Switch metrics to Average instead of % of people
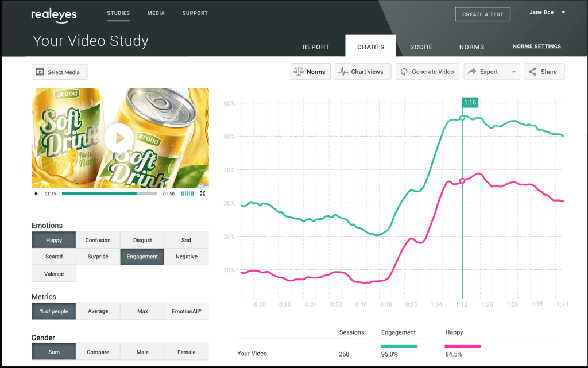The image size is (588, 368). (98, 311)
